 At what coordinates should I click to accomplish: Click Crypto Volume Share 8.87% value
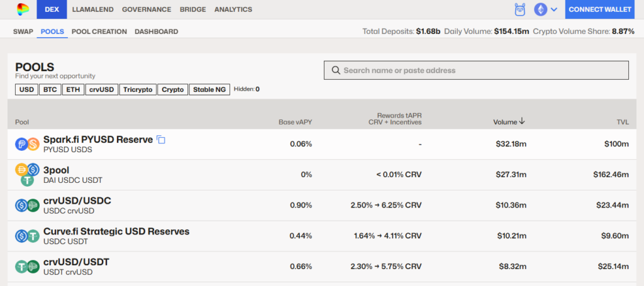(623, 31)
